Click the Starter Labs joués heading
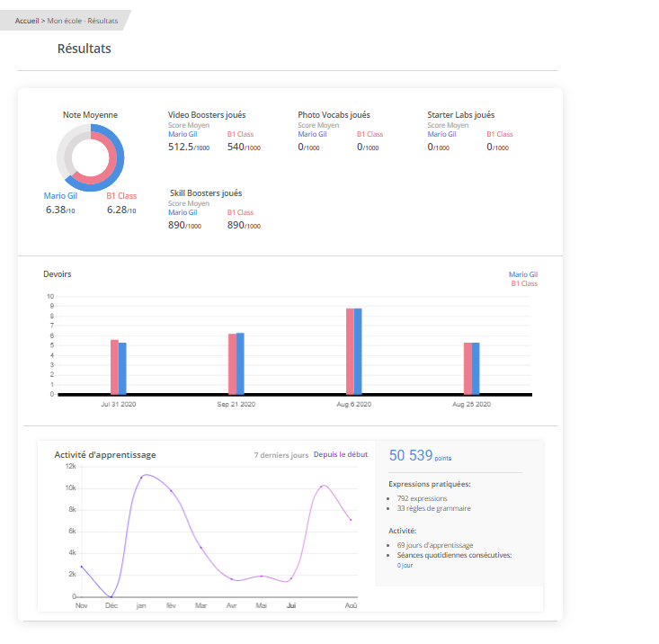This screenshot has width=659, height=644. (x=461, y=115)
